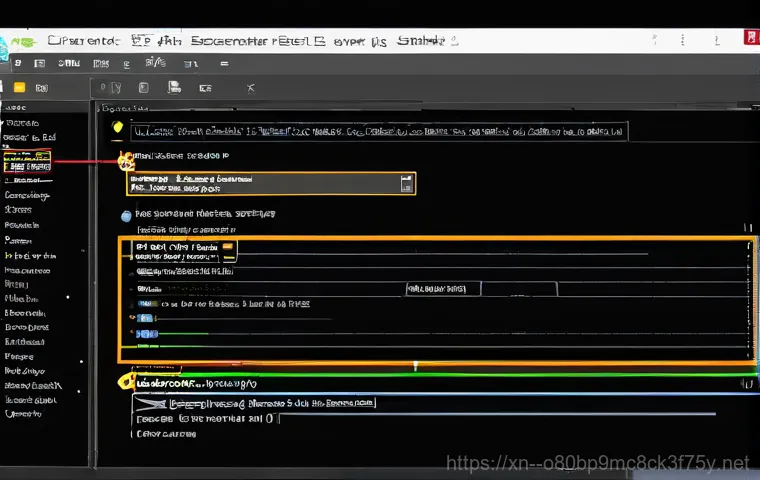Click the orange tag in the panel header row

pos(227,244)
